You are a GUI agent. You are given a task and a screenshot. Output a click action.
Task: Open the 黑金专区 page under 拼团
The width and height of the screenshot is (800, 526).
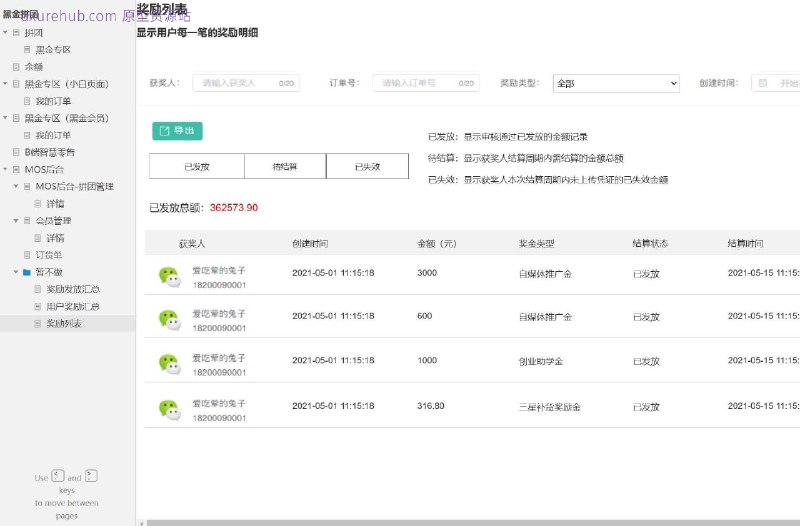tap(53, 49)
